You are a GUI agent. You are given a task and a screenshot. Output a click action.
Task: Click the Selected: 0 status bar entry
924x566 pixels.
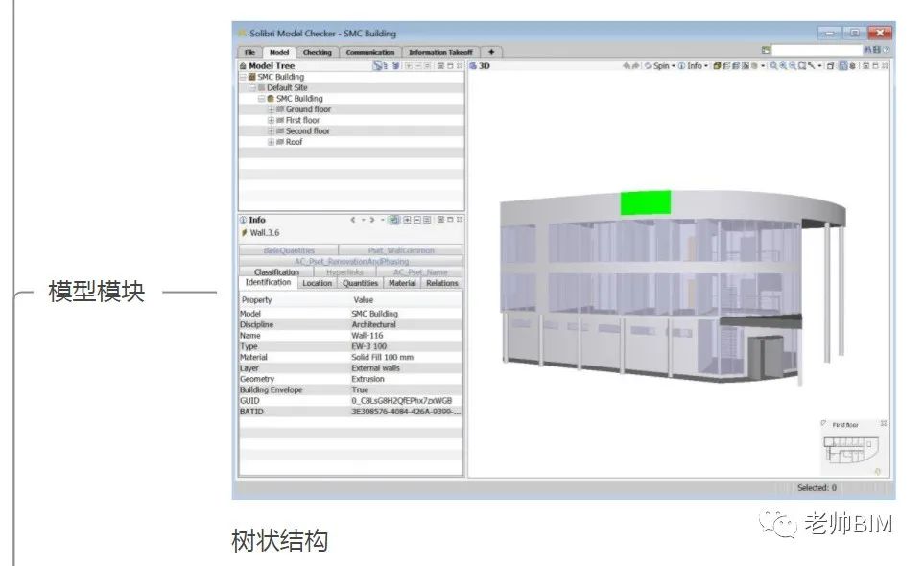[817, 488]
